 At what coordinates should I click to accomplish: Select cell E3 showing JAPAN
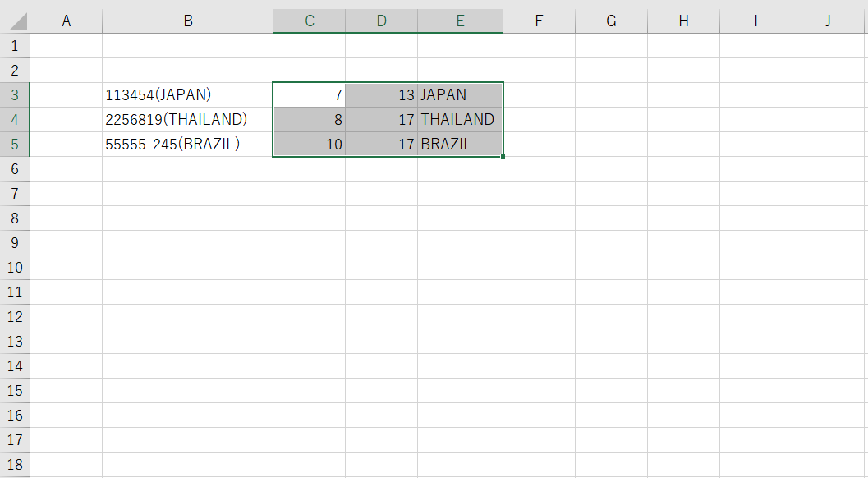coord(461,94)
